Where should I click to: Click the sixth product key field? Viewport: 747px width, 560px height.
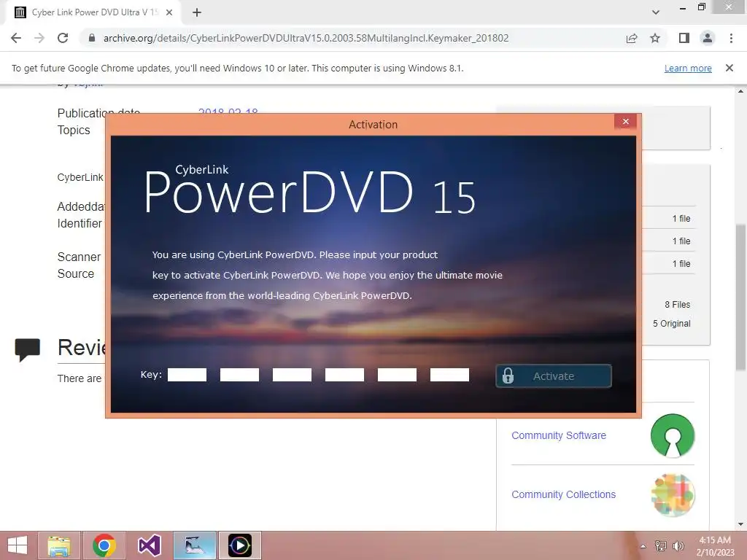pos(449,375)
